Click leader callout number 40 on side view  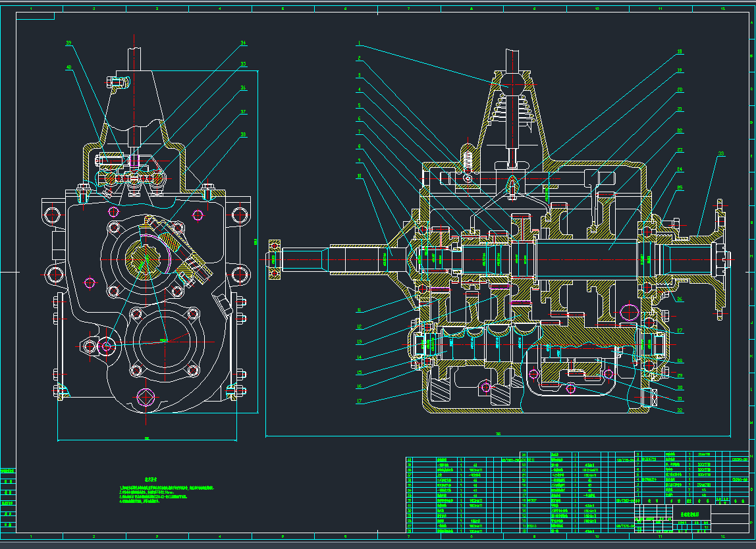pyautogui.click(x=68, y=68)
